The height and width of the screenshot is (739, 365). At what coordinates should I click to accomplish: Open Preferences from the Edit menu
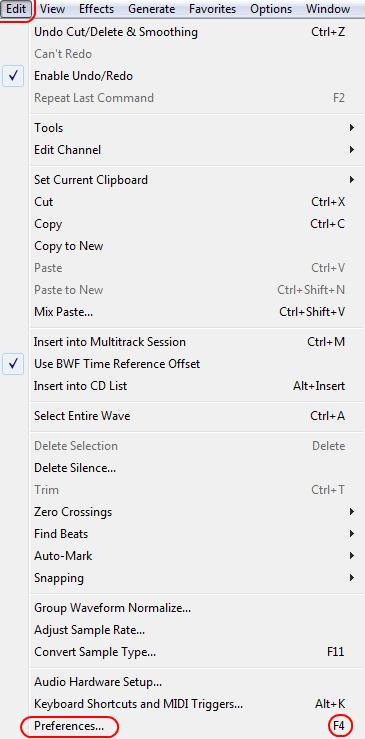tap(189, 726)
